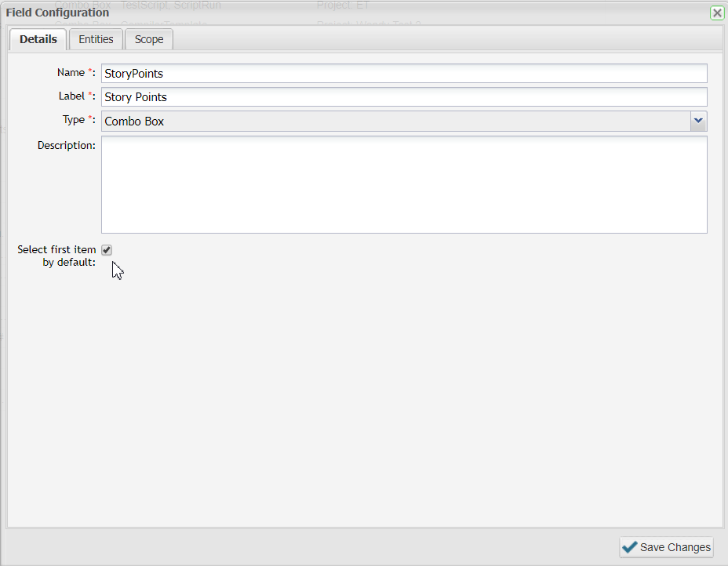Click the "Select first item by default" label
Viewport: 728px width, 566px height.
56,256
